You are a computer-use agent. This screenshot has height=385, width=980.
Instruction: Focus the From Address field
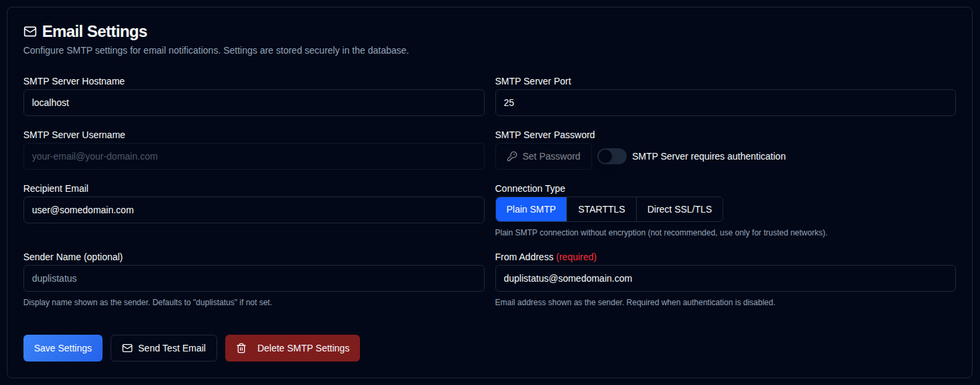(725, 278)
